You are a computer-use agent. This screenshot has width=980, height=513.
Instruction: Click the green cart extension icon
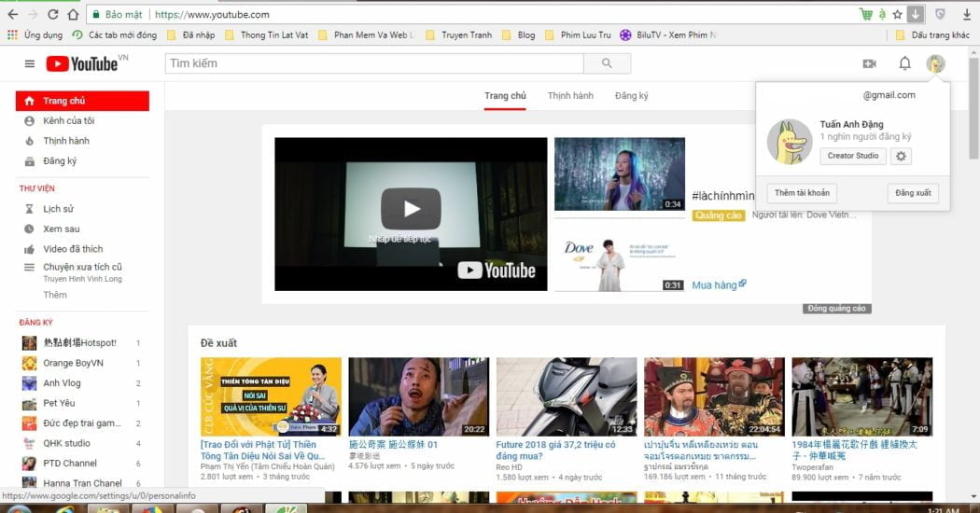(x=866, y=14)
